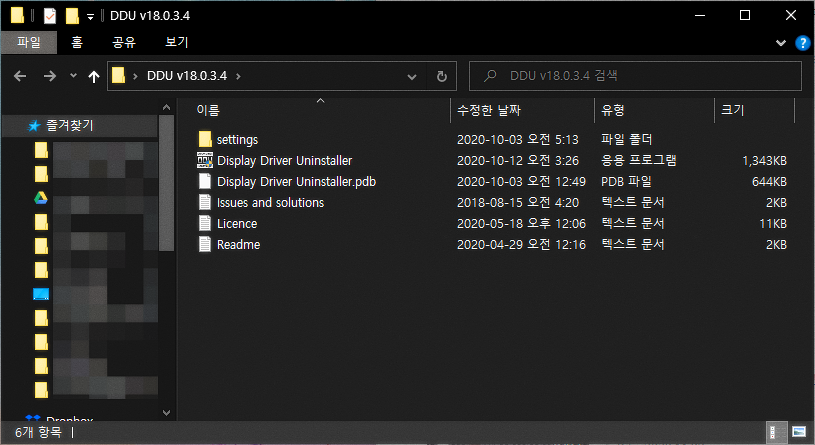Viewport: 815px width, 445px height.
Task: Click the '6개 항목' status bar text
Action: tap(38, 432)
